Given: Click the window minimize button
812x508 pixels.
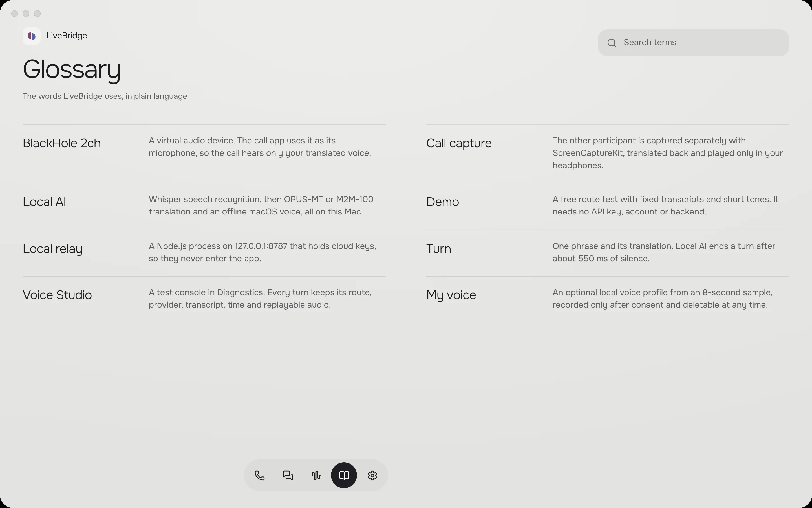Looking at the screenshot, I should pyautogui.click(x=26, y=14).
